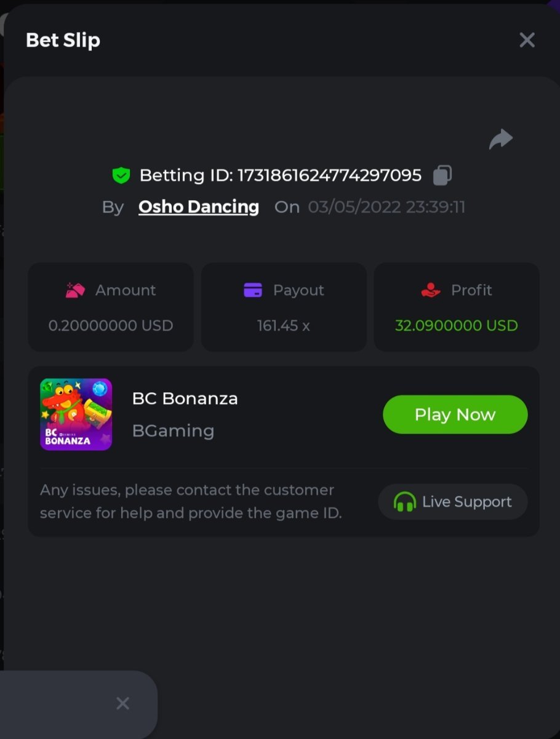This screenshot has width=560, height=739.
Task: Click the 0.20000000 USD amount value
Action: 111,325
